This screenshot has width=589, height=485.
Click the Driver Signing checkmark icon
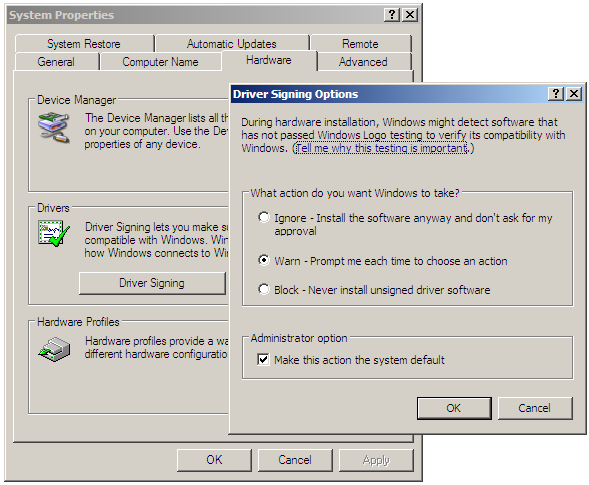click(x=54, y=234)
